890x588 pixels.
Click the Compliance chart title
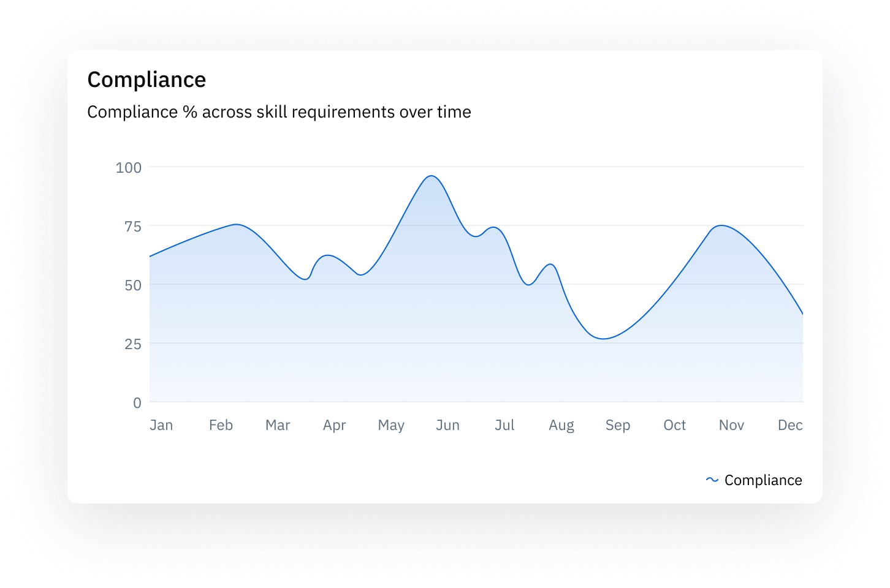[x=146, y=80]
